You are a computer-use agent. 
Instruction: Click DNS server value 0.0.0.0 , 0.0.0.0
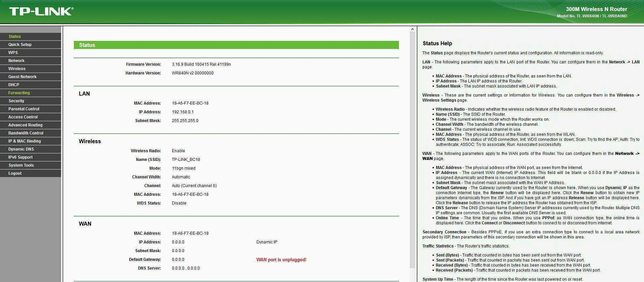[186, 268]
